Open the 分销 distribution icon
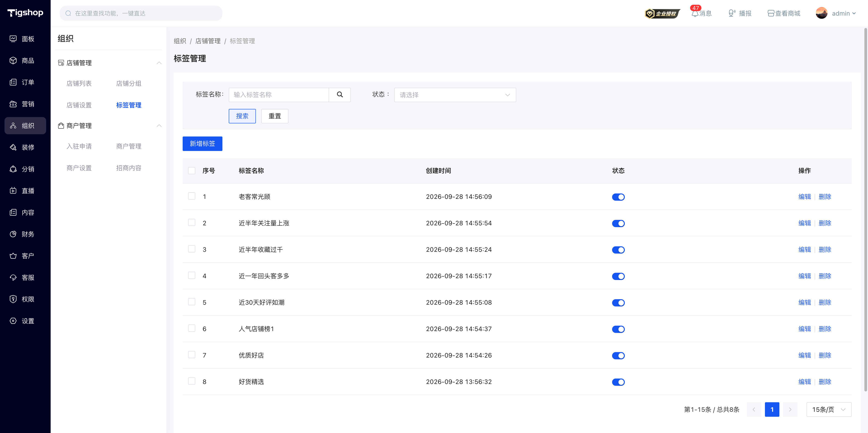 coord(13,169)
